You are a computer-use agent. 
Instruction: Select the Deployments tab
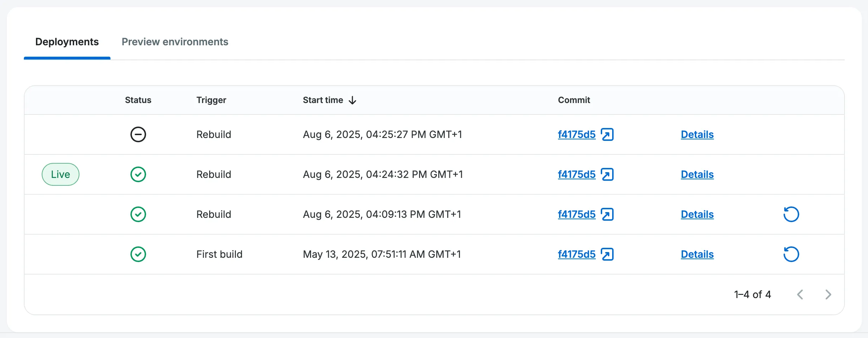[67, 42]
